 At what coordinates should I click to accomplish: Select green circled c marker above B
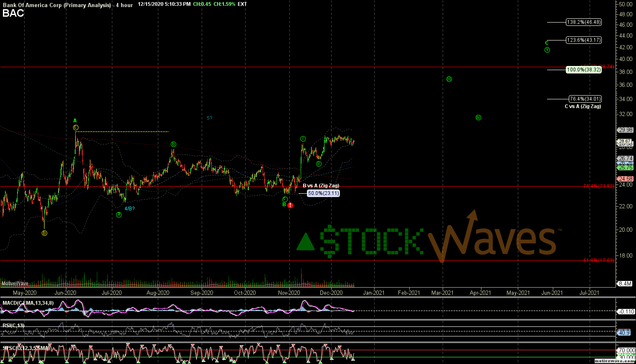coord(284,199)
